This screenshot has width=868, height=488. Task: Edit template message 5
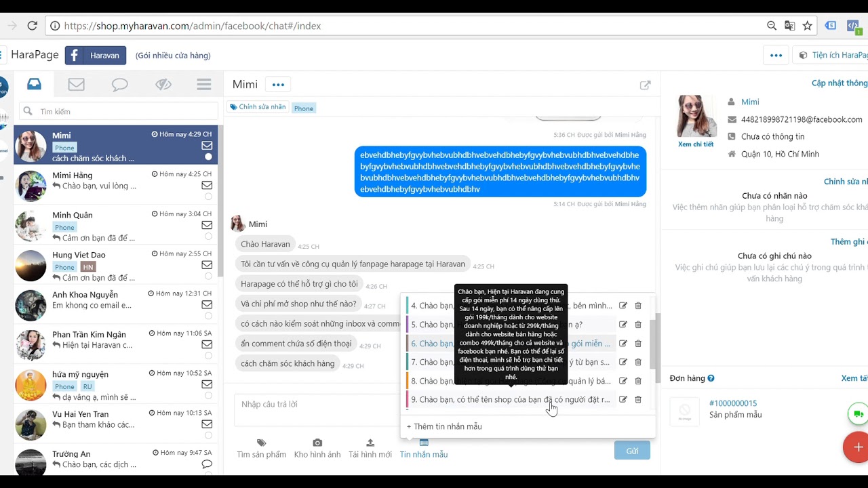(x=623, y=325)
